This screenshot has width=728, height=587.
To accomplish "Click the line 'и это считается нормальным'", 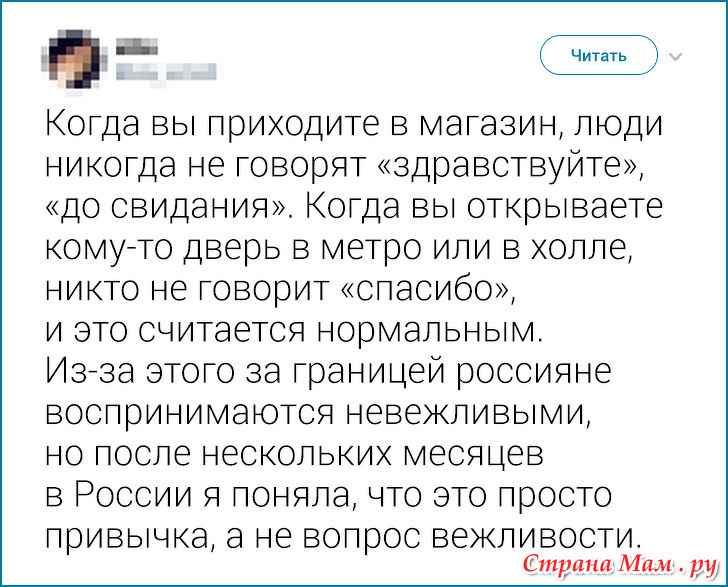I will [294, 330].
